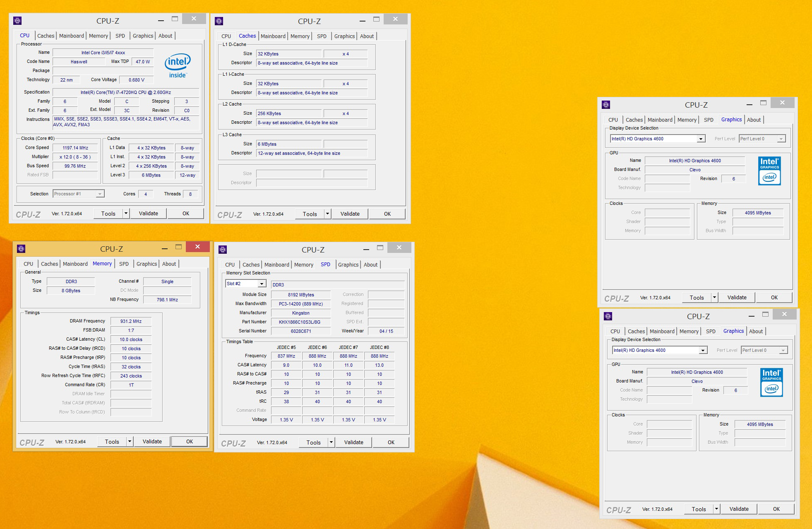Click the CPU-Z icon in the CPU tab window's title bar
Image resolution: width=812 pixels, height=529 pixels.
pos(17,21)
